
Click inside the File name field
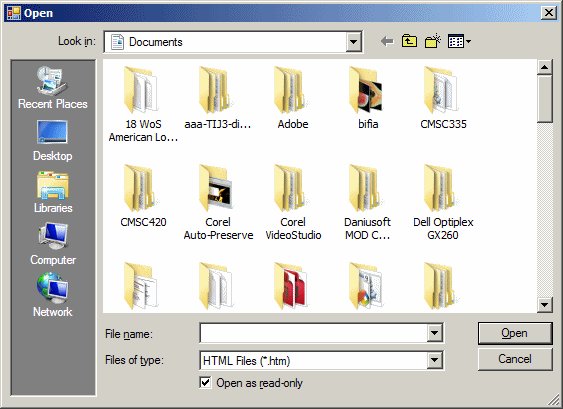(313, 333)
